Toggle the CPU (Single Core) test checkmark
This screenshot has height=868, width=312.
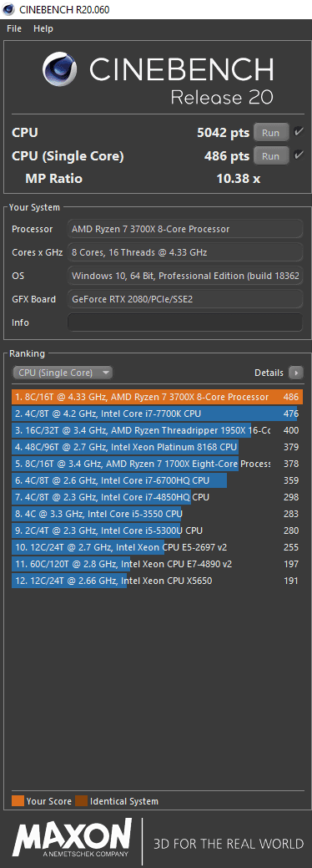coord(299,155)
